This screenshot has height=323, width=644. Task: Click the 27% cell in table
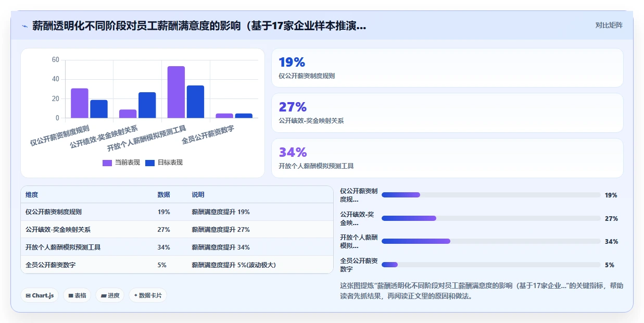(164, 230)
